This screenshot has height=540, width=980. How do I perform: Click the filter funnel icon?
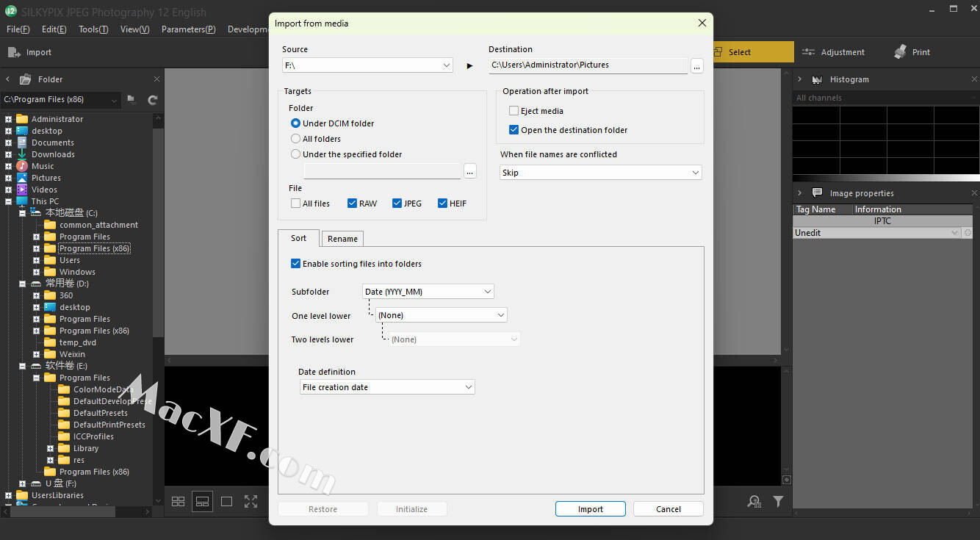click(x=778, y=502)
